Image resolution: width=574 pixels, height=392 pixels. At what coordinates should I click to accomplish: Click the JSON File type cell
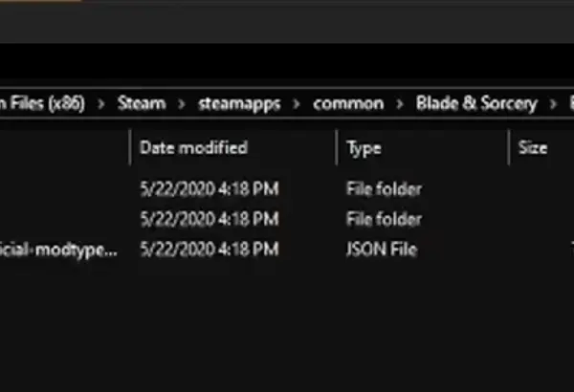coord(382,250)
